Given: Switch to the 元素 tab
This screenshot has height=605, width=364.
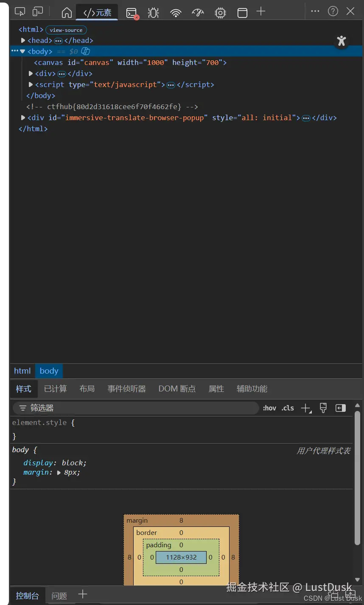Looking at the screenshot, I should pyautogui.click(x=97, y=13).
